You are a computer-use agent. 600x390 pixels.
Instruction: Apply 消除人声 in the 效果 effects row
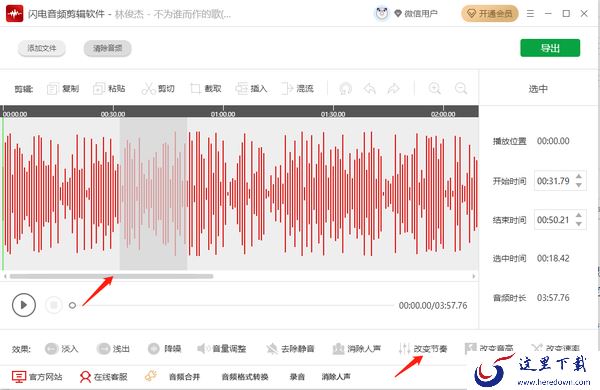[x=357, y=349]
